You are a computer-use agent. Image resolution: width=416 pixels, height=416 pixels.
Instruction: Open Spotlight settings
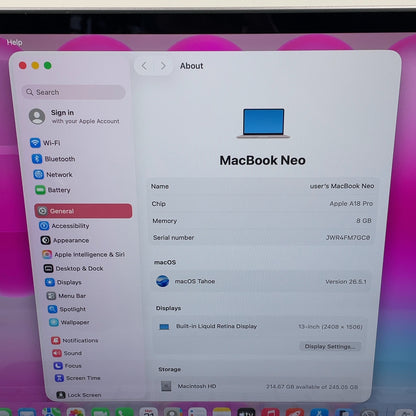(67, 309)
